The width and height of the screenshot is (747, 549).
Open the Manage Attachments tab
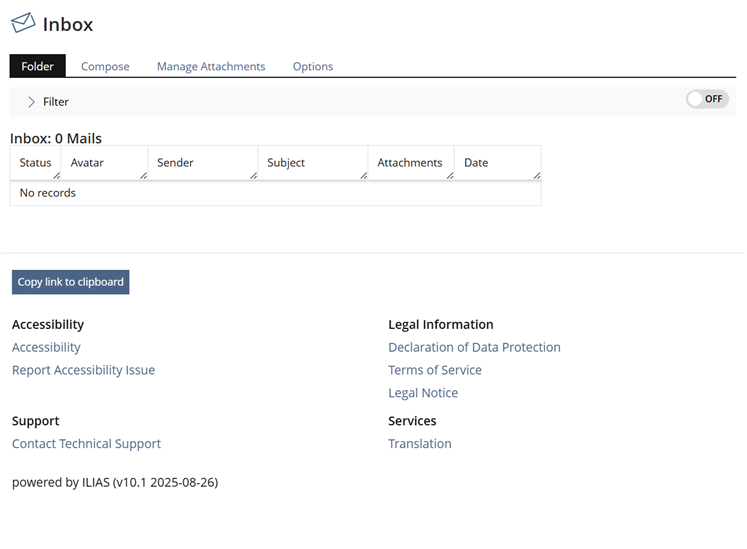tap(211, 66)
